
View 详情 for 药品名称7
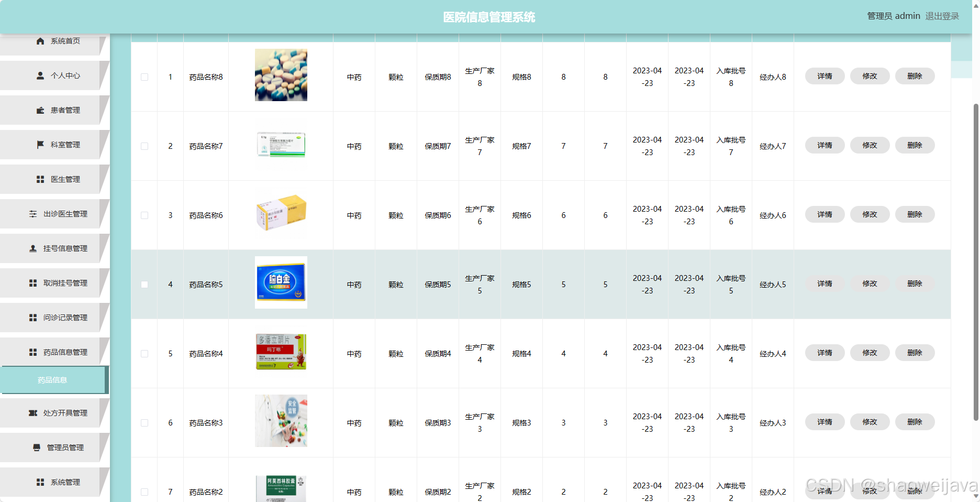825,145
